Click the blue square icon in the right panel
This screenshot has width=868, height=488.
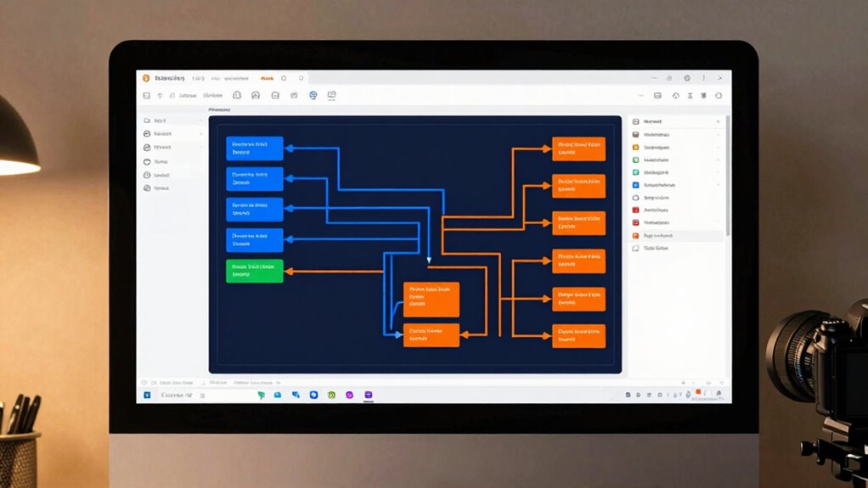[635, 184]
